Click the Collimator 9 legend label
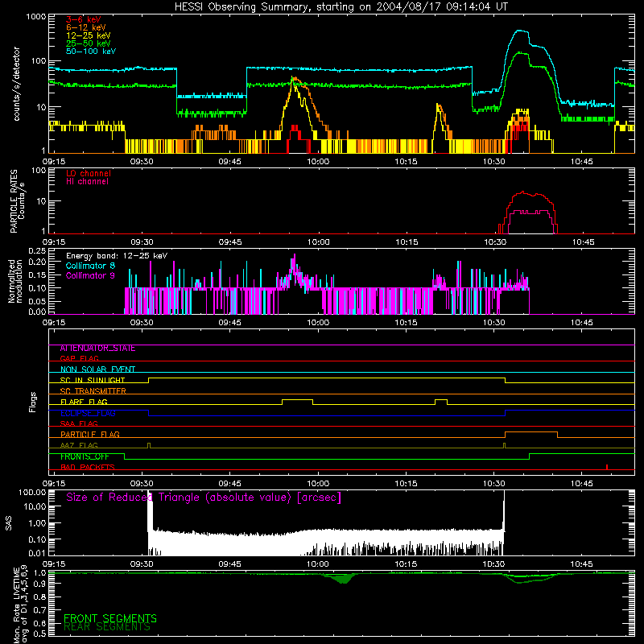This screenshot has width=644, height=644. [x=90, y=275]
